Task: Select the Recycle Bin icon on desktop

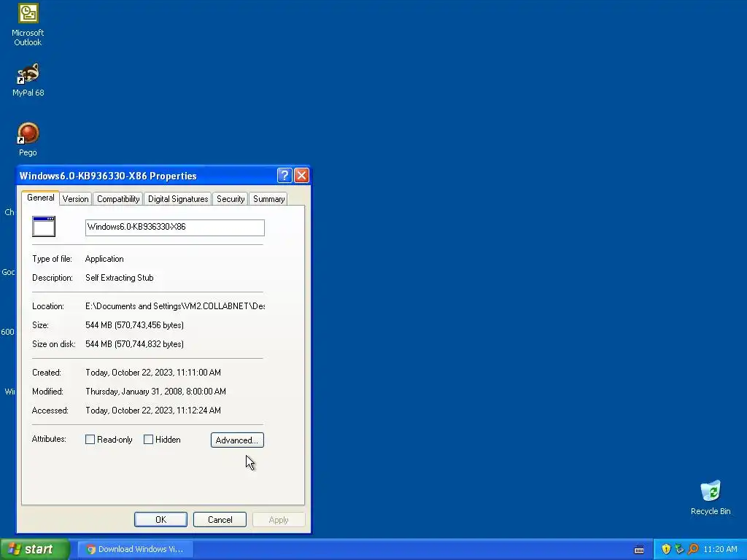Action: 711,497
